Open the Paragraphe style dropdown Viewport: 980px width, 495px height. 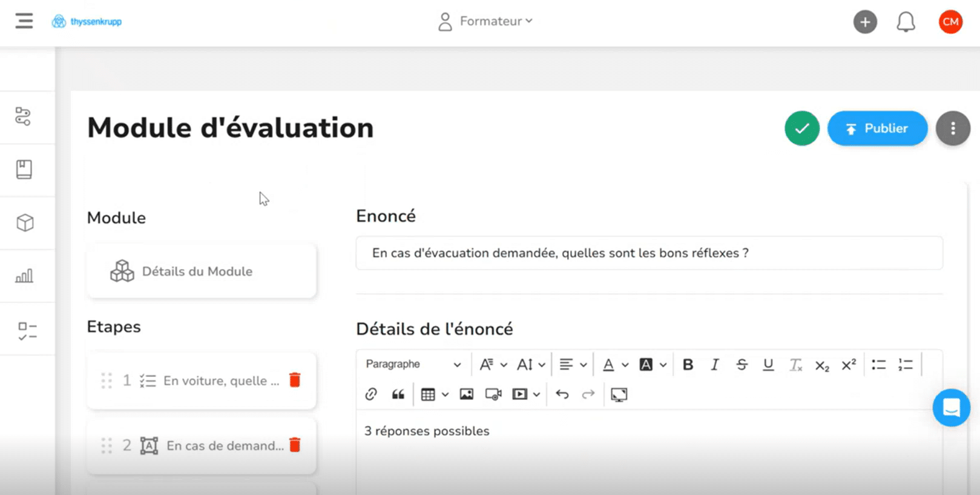point(413,364)
